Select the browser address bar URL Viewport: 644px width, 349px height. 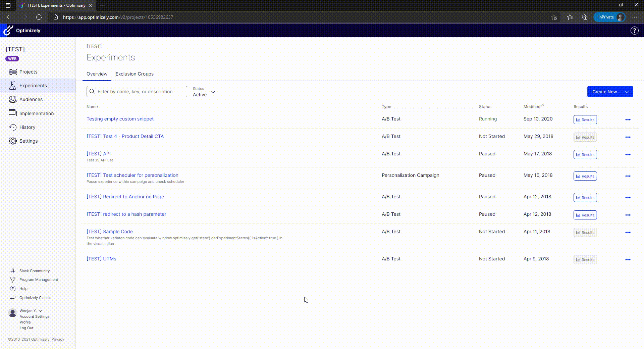[x=118, y=17]
